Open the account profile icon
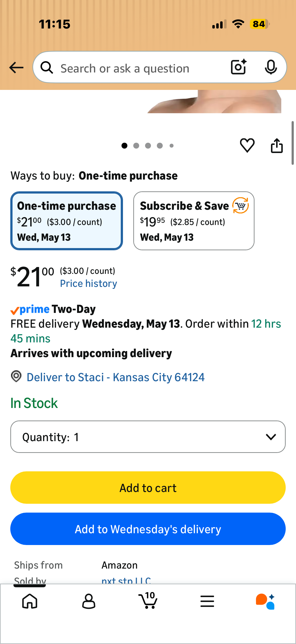 (x=89, y=601)
